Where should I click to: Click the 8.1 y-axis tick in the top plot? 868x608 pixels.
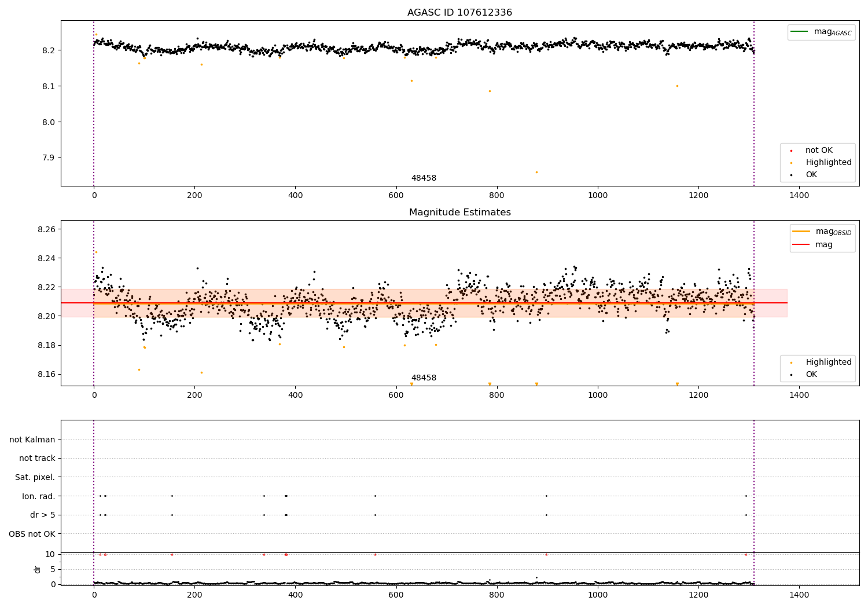point(49,86)
